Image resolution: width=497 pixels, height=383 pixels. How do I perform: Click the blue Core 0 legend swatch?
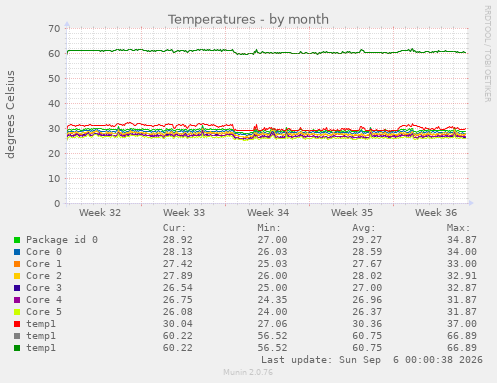click(17, 252)
